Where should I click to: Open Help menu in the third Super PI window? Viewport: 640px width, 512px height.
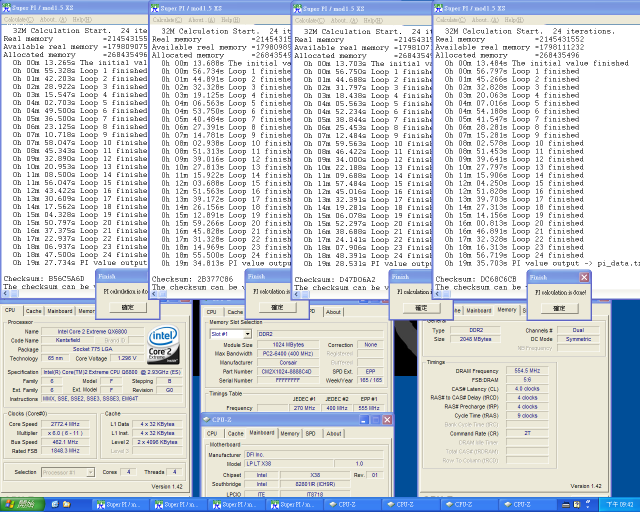tap(373, 20)
